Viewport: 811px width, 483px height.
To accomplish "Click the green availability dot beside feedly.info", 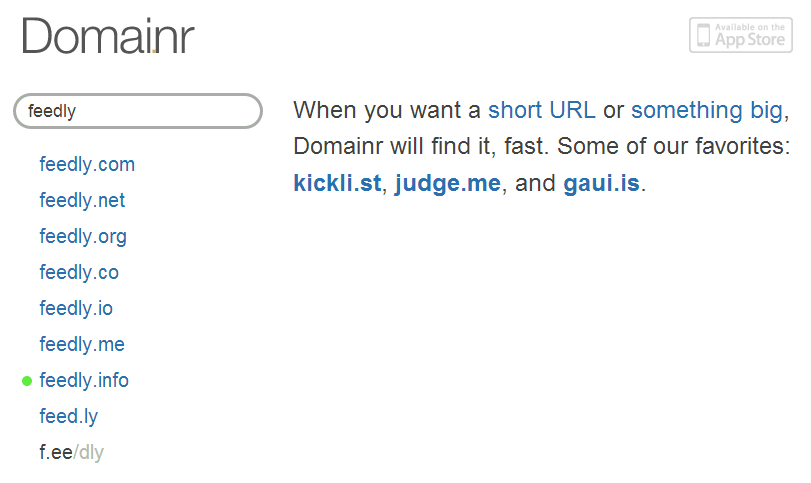I will [x=27, y=381].
